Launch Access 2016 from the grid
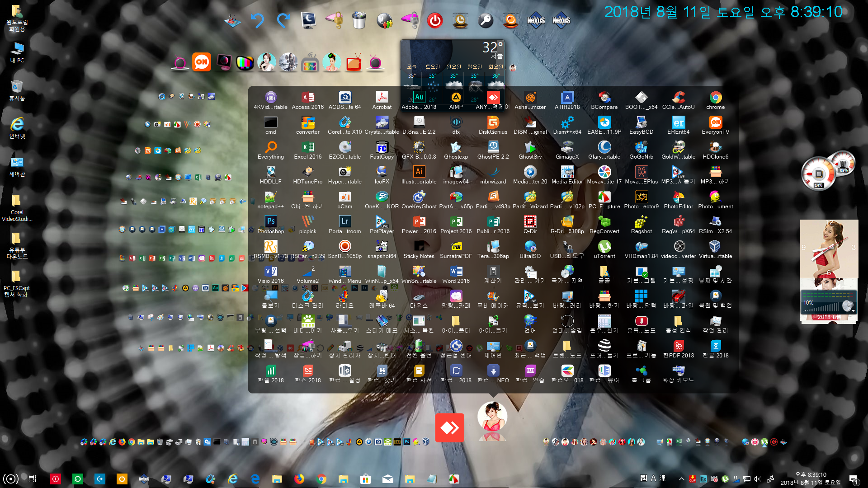Viewport: 868px width, 488px height. tap(308, 100)
